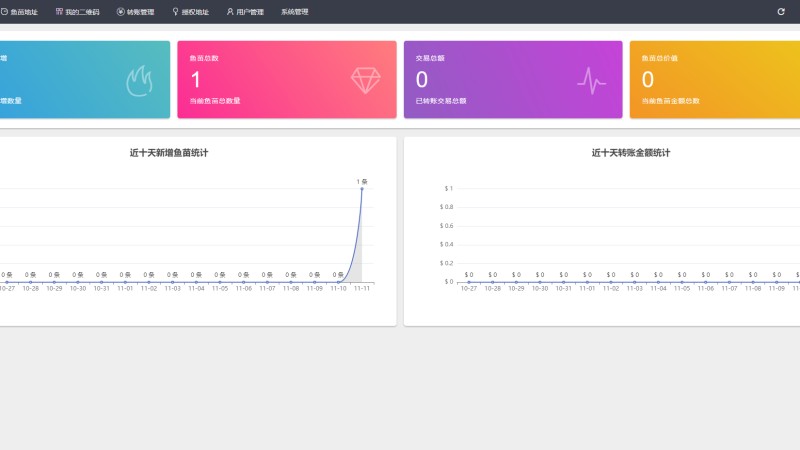Screen dimensions: 800x450
Task: Click the $ 0.6 label on the 转账金额 chart
Action: click(x=446, y=226)
